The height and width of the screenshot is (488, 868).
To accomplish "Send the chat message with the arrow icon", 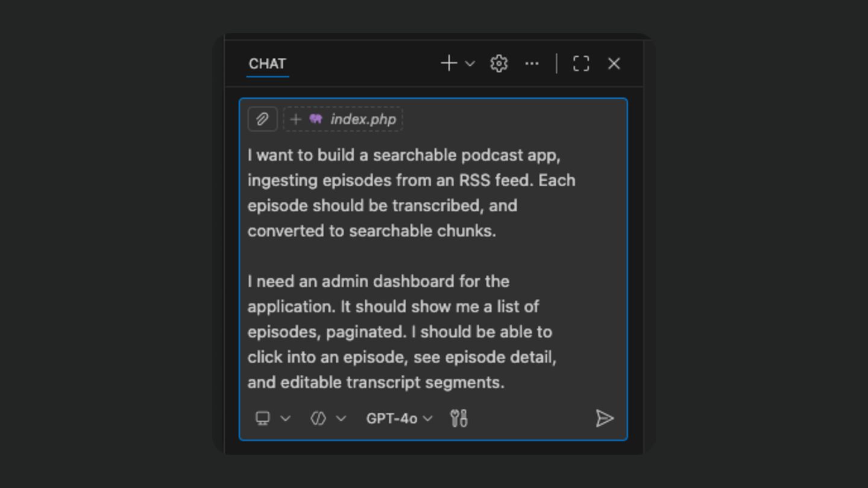I will [604, 418].
